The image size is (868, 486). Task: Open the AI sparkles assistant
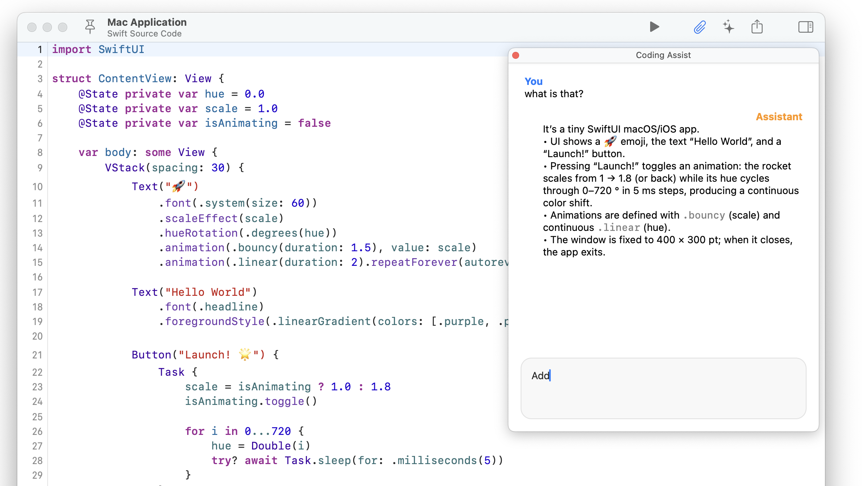pos(728,27)
